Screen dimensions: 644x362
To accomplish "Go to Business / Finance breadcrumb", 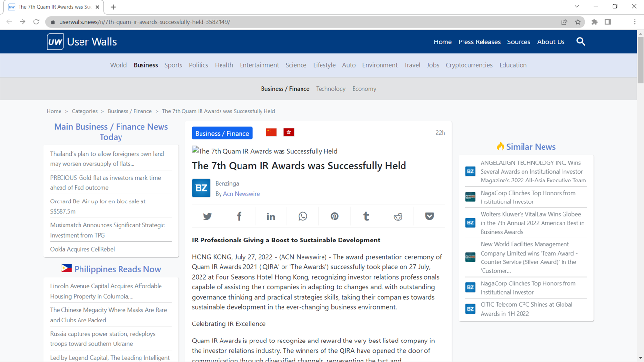I will click(130, 111).
